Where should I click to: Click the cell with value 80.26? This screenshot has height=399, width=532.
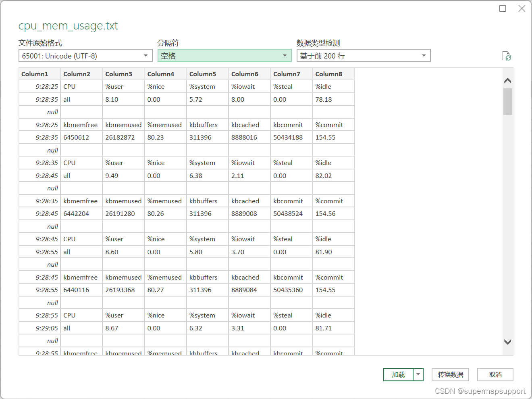pos(166,213)
